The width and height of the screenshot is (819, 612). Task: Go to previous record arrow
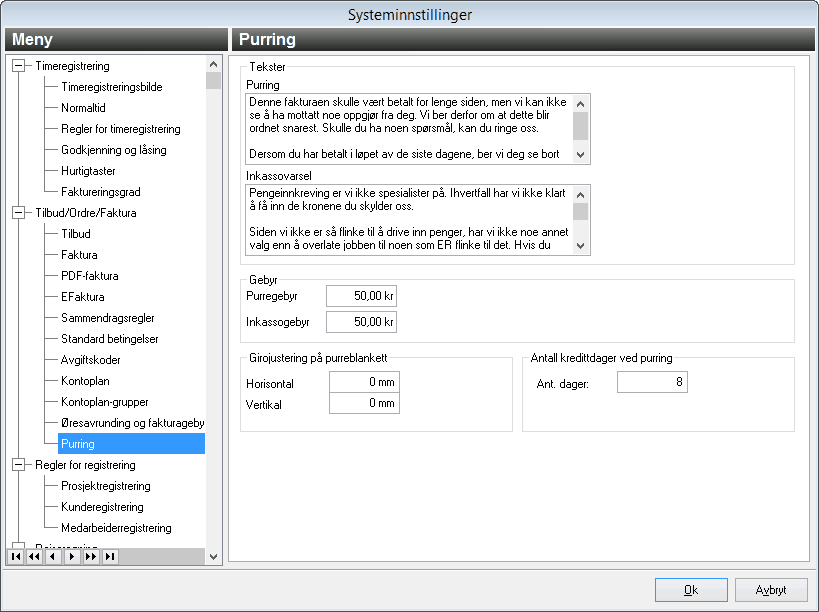point(53,557)
